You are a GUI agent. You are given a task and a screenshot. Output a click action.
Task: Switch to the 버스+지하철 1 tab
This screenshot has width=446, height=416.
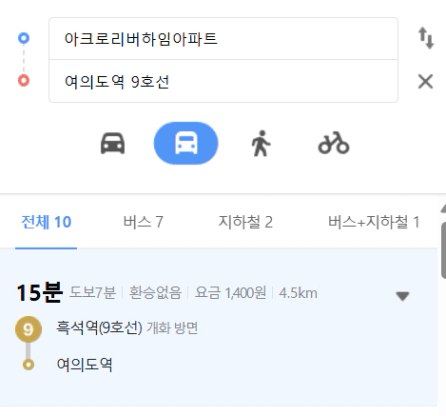(374, 222)
